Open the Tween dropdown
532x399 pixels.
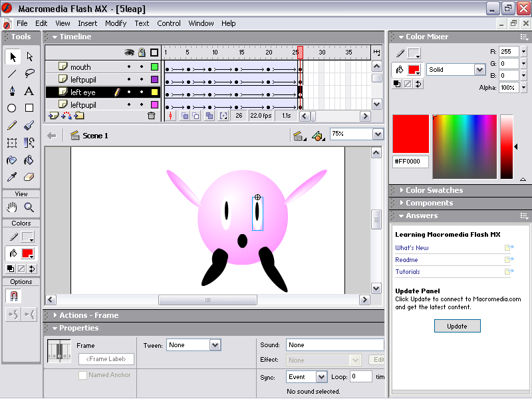coord(215,345)
